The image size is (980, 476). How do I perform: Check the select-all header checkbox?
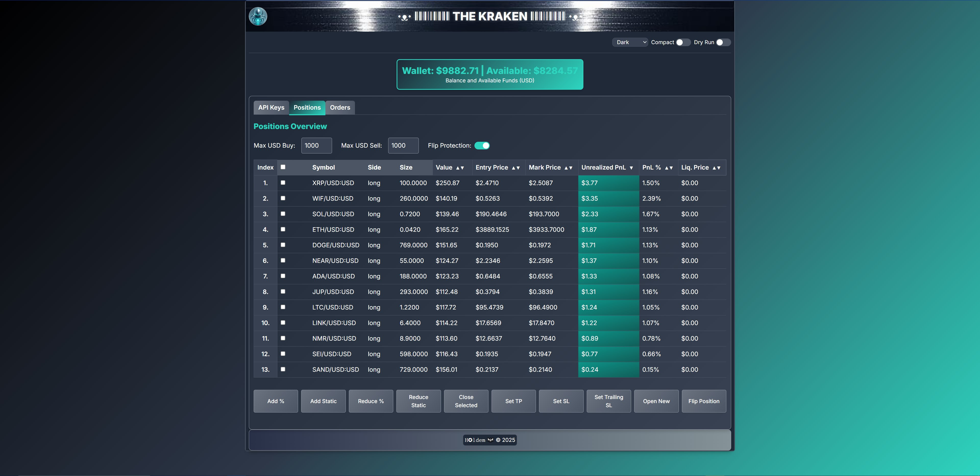(x=283, y=167)
